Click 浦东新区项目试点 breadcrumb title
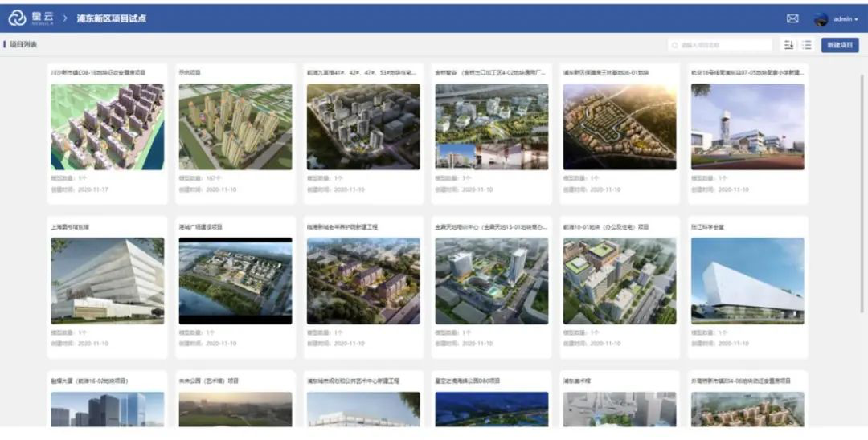Image resolution: width=868 pixels, height=440 pixels. [111, 18]
